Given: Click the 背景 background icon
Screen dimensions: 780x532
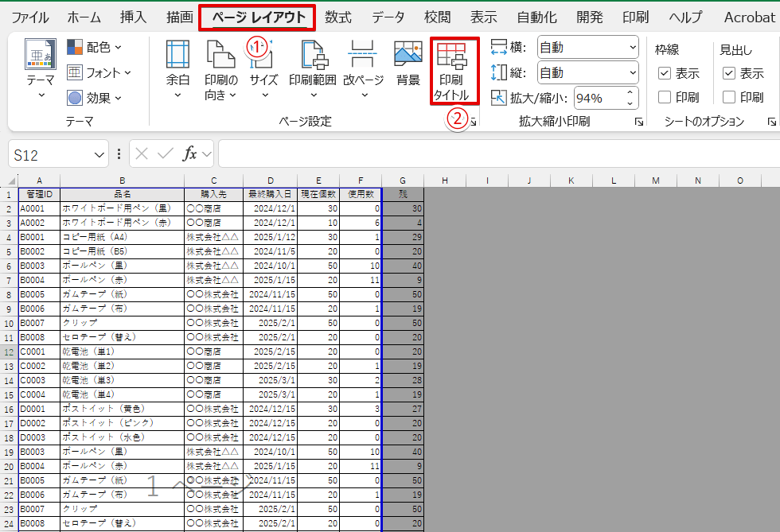Looking at the screenshot, I should (408, 56).
